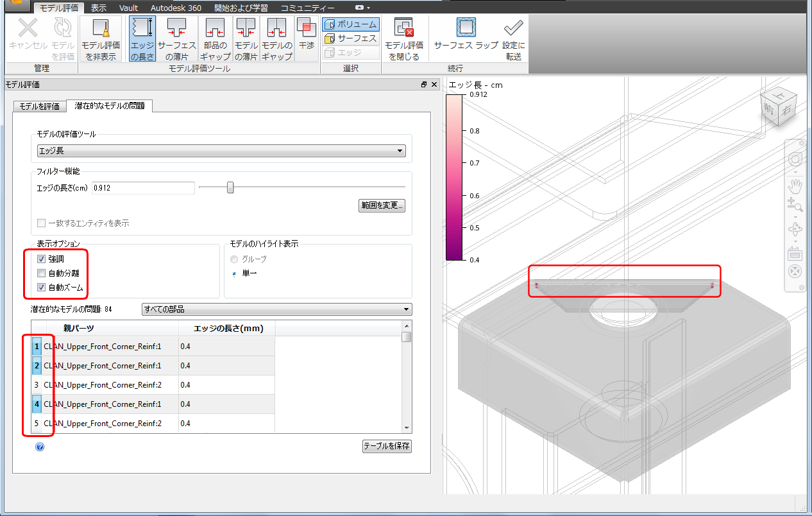This screenshot has height=516, width=812.
Task: Toggle the 自動分離 checkbox
Action: click(x=42, y=273)
